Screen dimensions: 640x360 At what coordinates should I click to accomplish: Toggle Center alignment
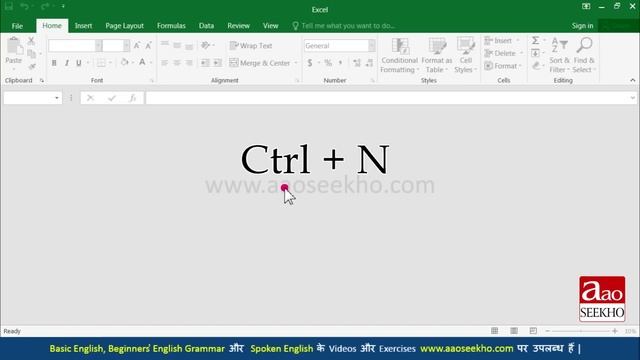point(177,63)
